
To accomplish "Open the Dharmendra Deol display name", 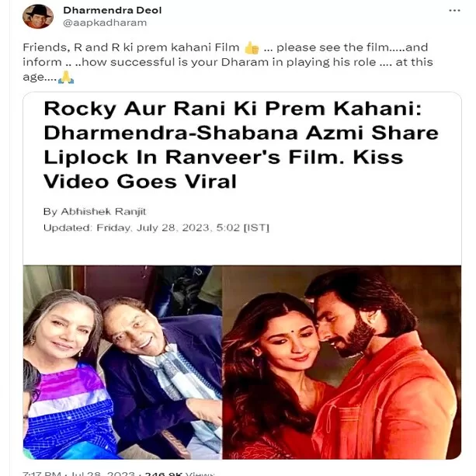I will [x=113, y=10].
